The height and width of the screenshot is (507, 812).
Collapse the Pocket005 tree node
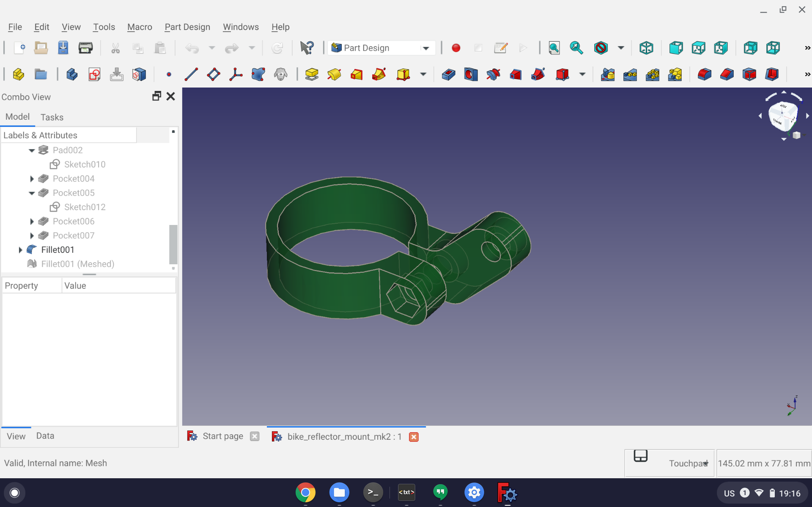(32, 193)
